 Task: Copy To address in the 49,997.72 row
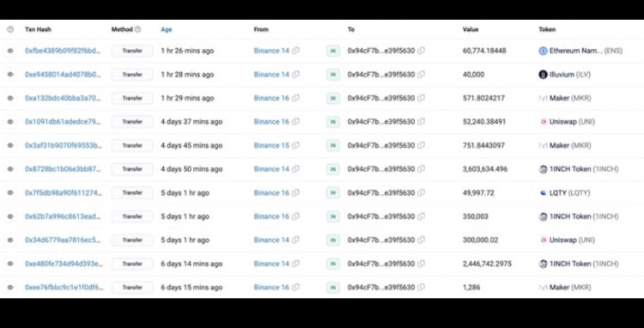[x=421, y=192]
